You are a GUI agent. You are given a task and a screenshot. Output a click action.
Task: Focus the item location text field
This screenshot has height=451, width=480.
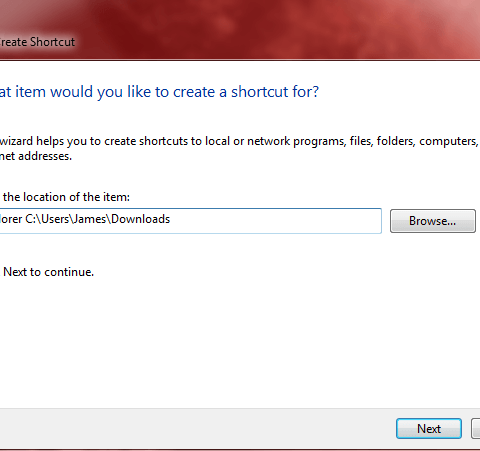point(190,221)
